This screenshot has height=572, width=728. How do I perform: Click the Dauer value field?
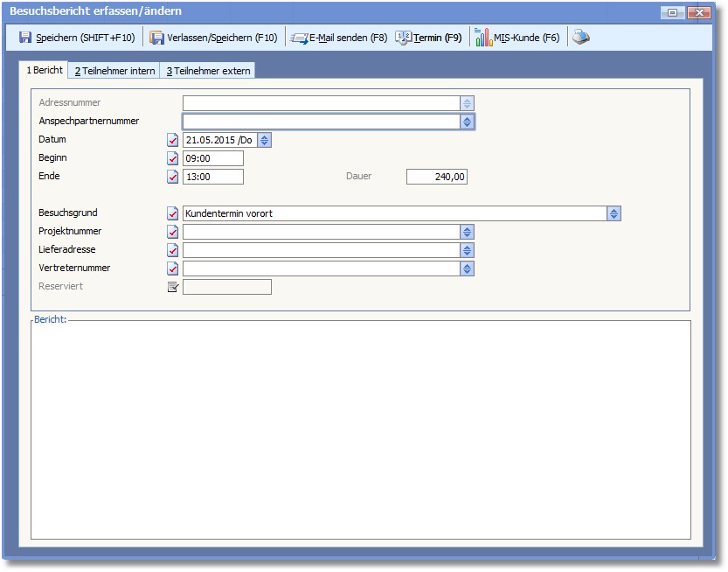[437, 177]
